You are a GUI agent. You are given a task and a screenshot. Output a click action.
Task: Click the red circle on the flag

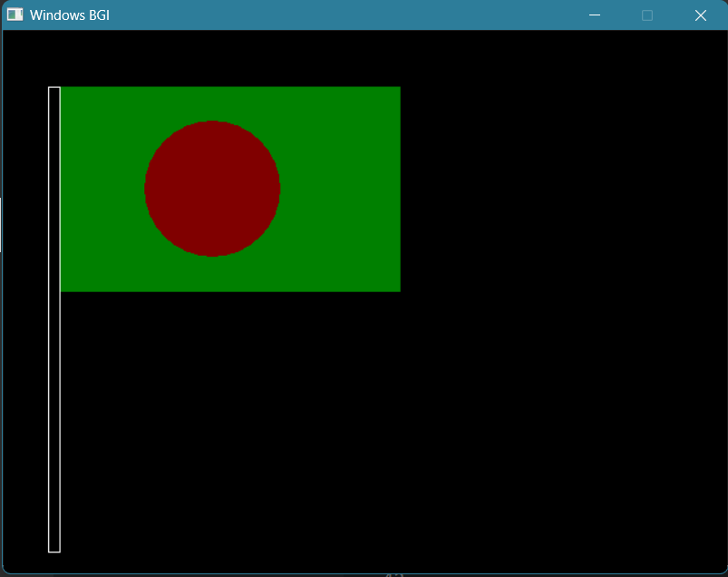click(212, 189)
